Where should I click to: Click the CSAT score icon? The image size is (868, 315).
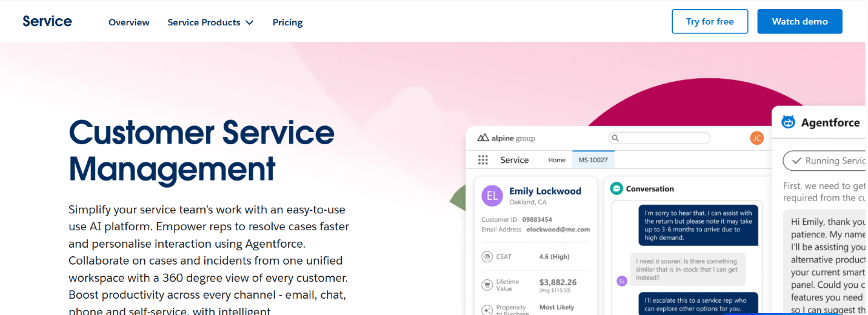click(x=487, y=257)
